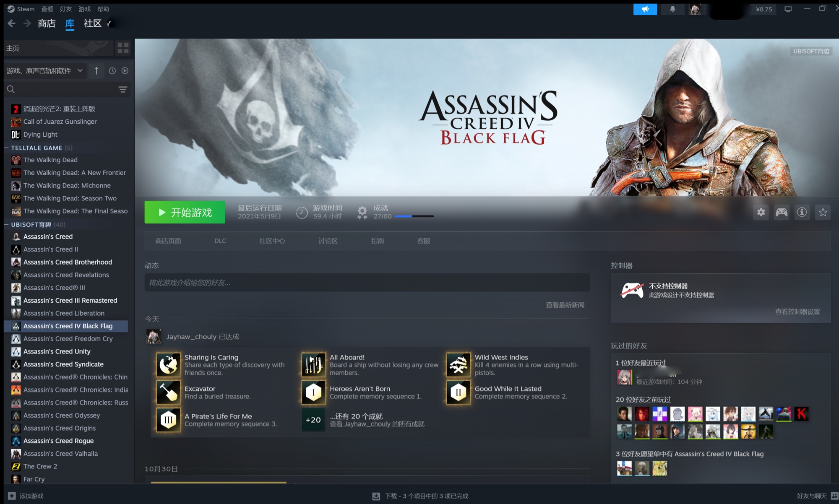The width and height of the screenshot is (839, 504).
Task: Open controller layout gamepad icon
Action: (x=782, y=212)
